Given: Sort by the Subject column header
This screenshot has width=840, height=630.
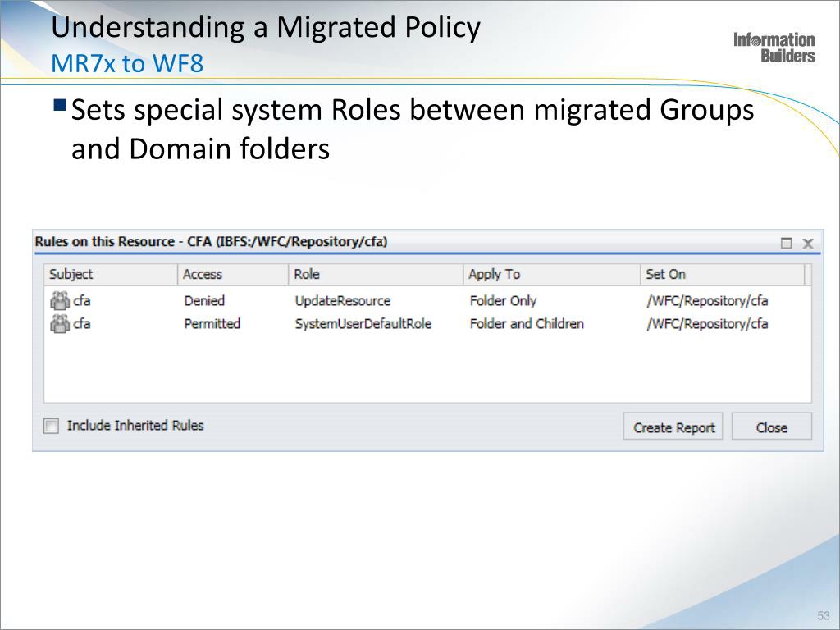Looking at the screenshot, I should 111,274.
